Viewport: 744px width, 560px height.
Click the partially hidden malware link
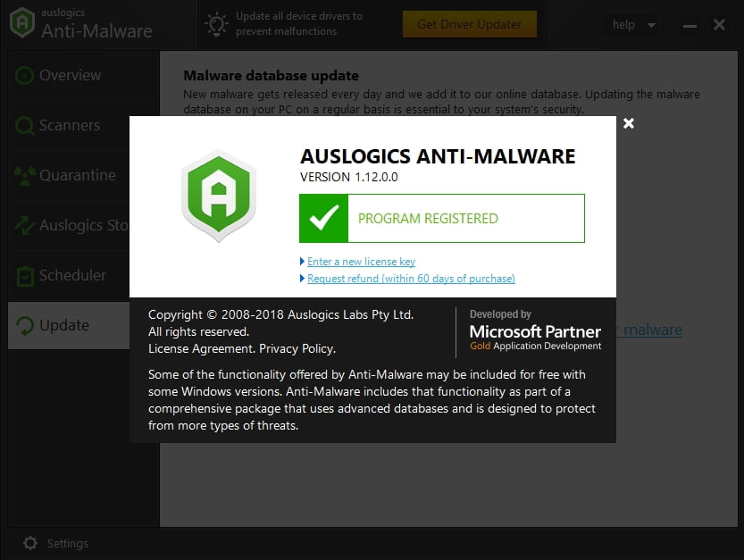click(649, 330)
